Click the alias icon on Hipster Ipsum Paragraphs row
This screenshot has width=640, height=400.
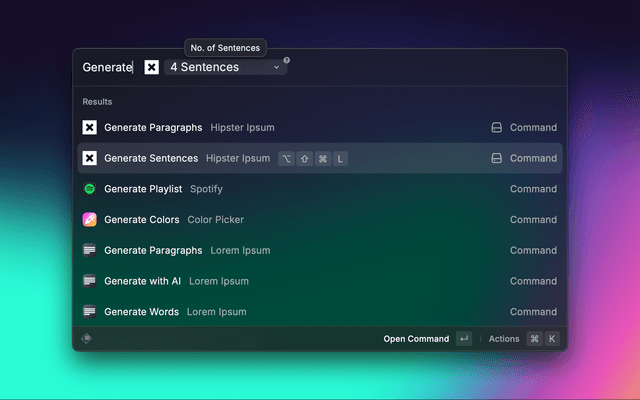(496, 128)
